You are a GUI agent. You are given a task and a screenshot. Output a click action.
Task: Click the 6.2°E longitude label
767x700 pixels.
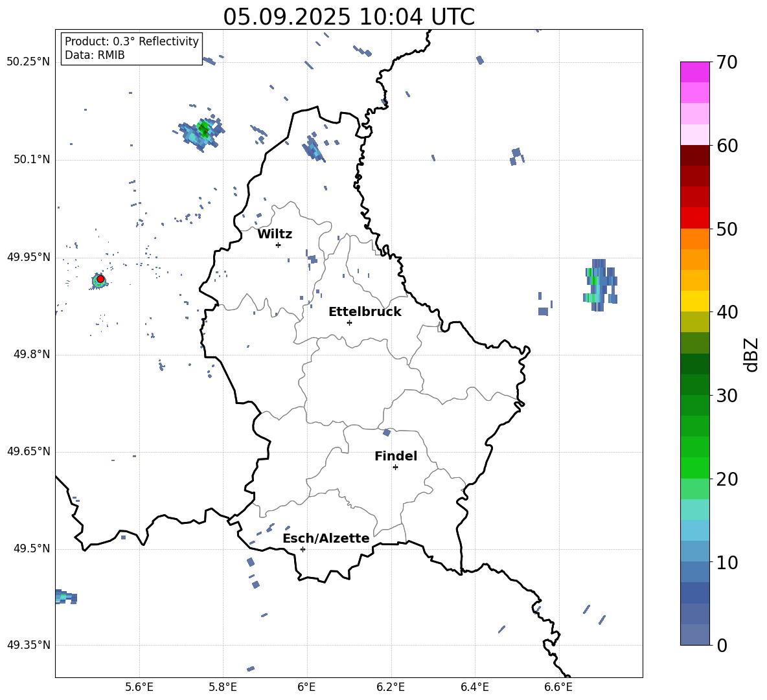tap(391, 687)
